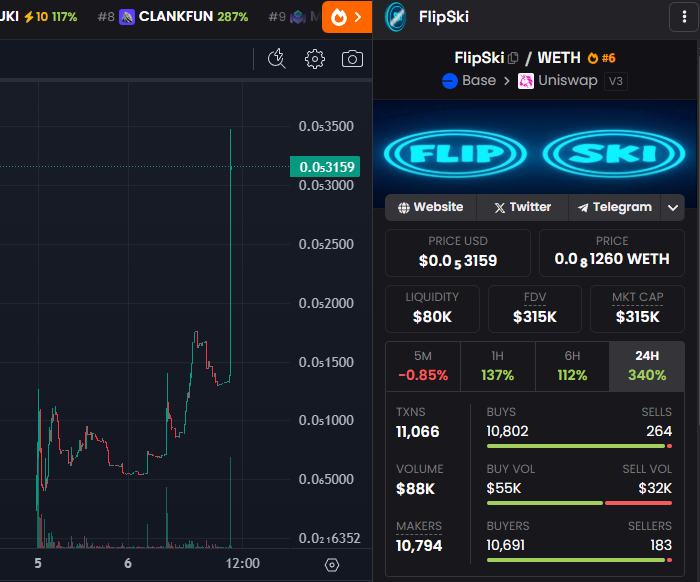Click the PRICE USD box
The image size is (700, 582).
click(458, 253)
